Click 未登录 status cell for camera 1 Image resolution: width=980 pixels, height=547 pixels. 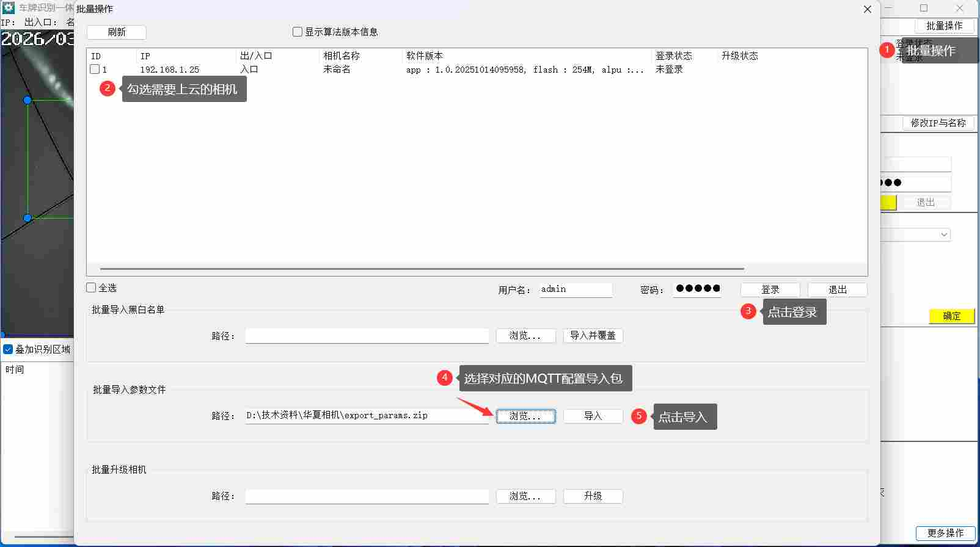pyautogui.click(x=669, y=70)
